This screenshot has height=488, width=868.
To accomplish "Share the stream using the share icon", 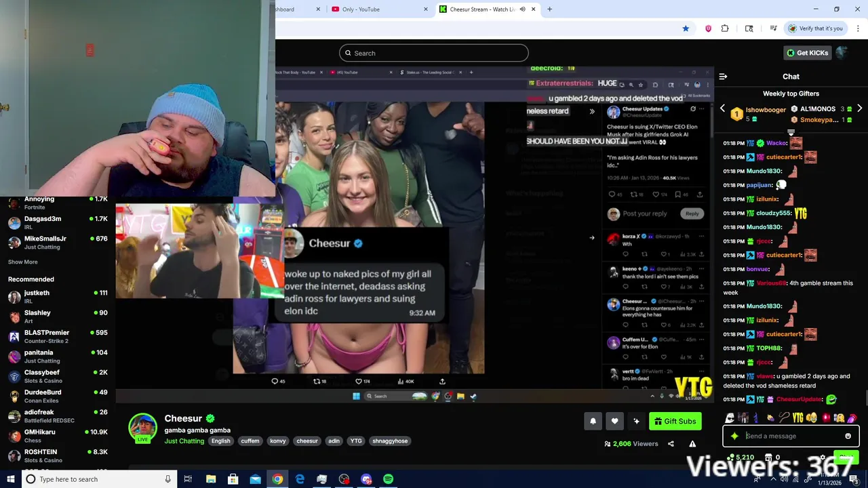I will click(671, 444).
